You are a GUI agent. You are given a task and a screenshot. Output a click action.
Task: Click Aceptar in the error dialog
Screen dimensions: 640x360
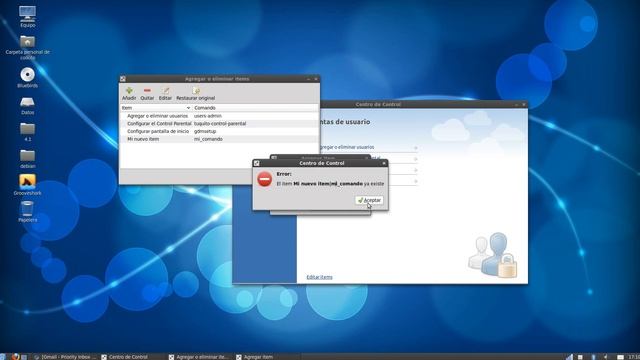click(369, 200)
